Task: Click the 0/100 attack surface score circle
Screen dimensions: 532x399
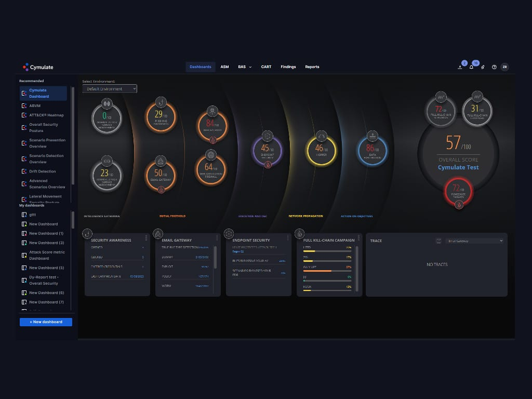Action: [x=107, y=118]
